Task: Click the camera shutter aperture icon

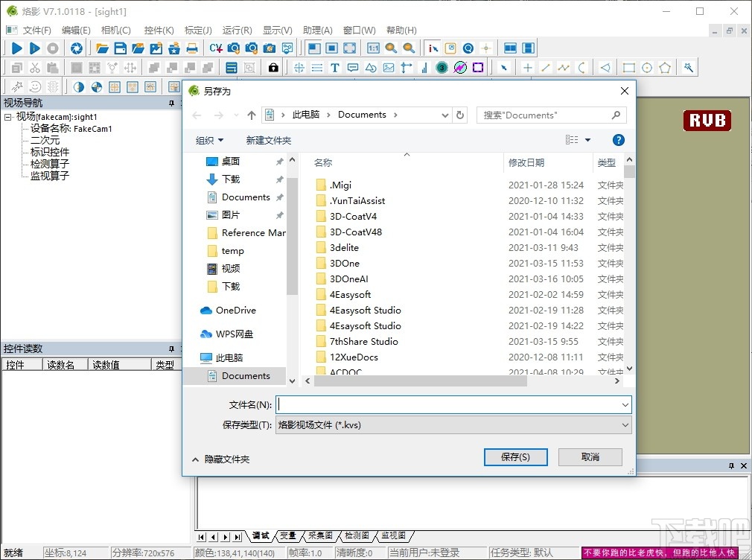Action: (x=76, y=48)
